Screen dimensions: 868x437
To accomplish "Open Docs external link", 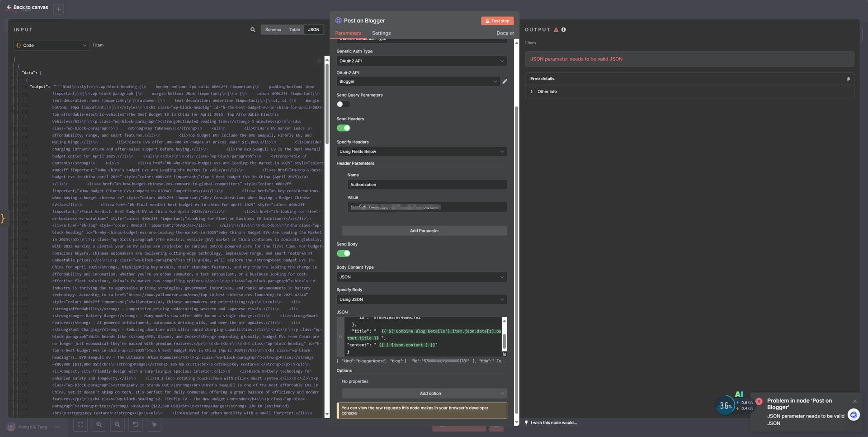I will 505,33.
